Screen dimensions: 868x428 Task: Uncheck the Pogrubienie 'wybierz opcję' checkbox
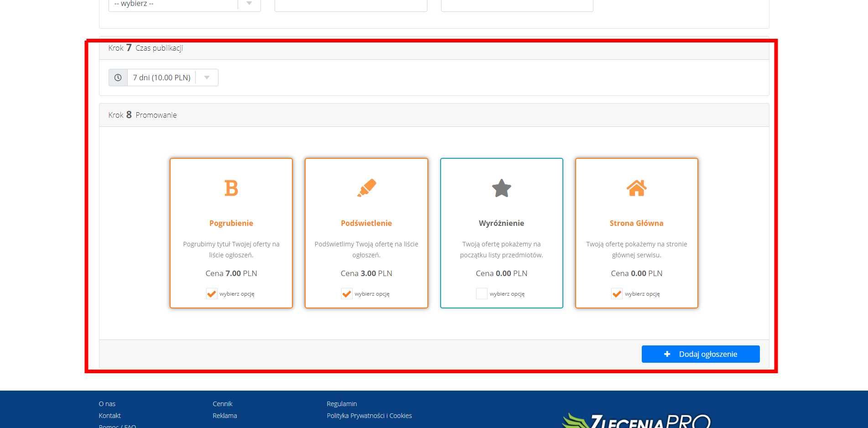(212, 294)
